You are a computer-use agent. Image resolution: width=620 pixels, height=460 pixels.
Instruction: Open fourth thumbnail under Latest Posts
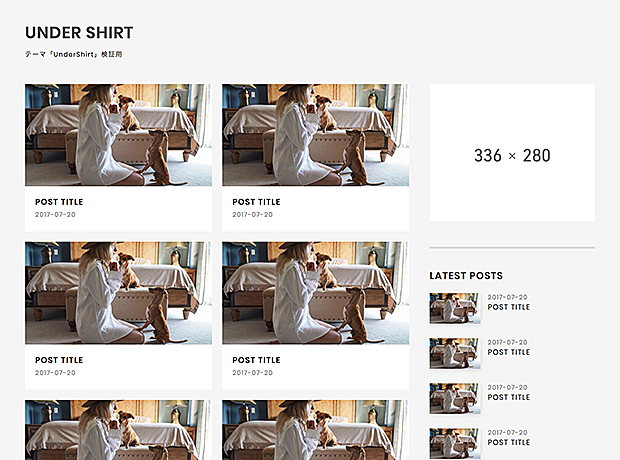[x=455, y=443]
